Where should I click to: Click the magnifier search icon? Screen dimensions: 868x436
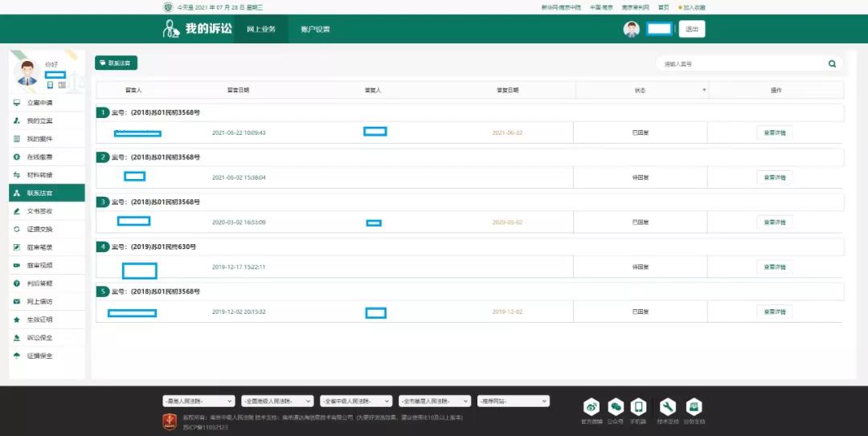click(x=832, y=63)
